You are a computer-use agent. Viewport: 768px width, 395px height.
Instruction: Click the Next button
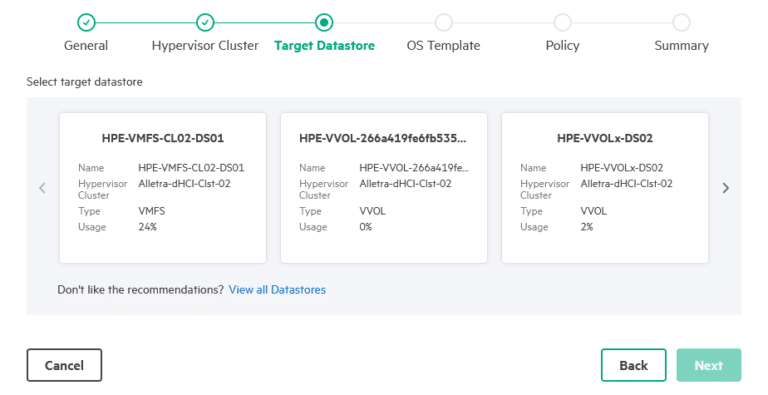709,365
